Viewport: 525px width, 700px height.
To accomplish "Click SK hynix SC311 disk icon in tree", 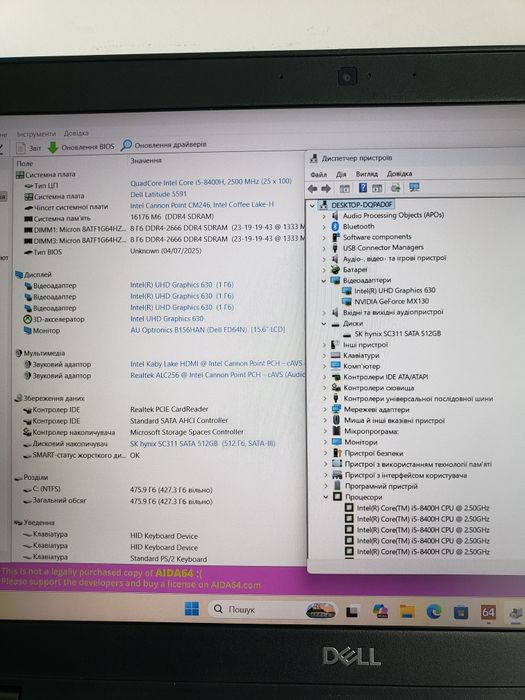I will (347, 333).
